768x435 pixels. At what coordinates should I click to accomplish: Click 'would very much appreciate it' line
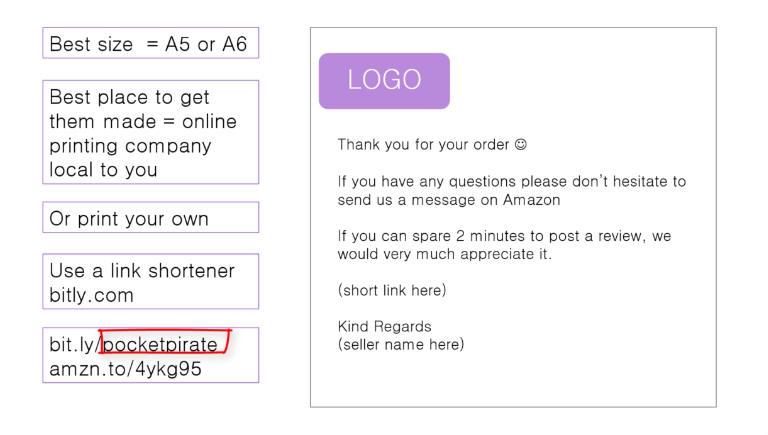444,254
